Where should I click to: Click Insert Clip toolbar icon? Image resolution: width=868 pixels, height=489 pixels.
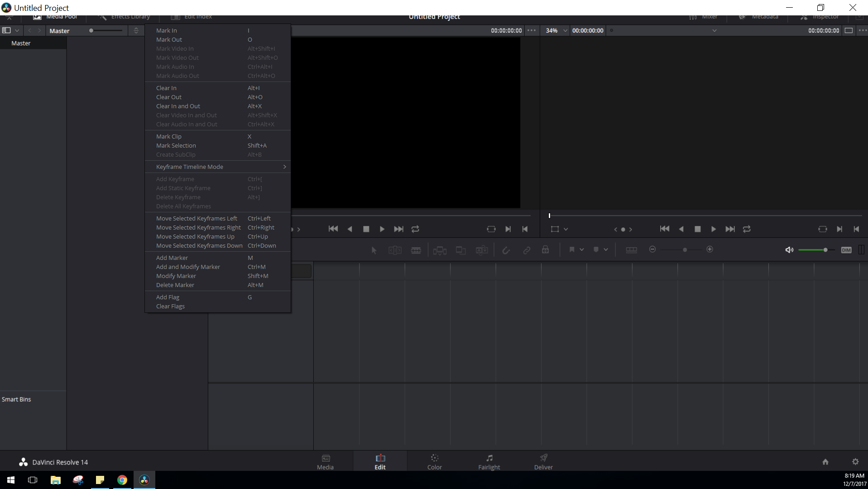(440, 250)
